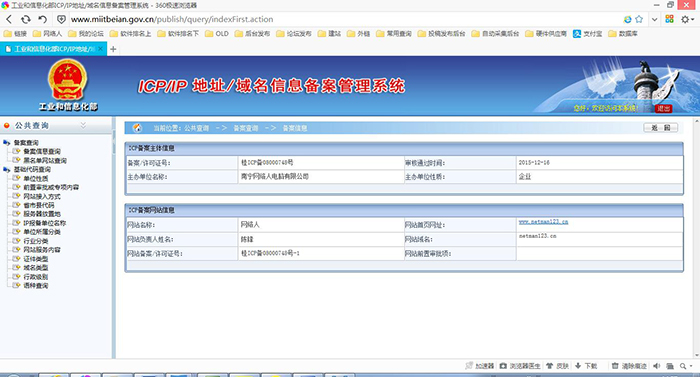Screen dimensions: 700x377
Task: Click the 返回 back button
Action: coord(660,128)
